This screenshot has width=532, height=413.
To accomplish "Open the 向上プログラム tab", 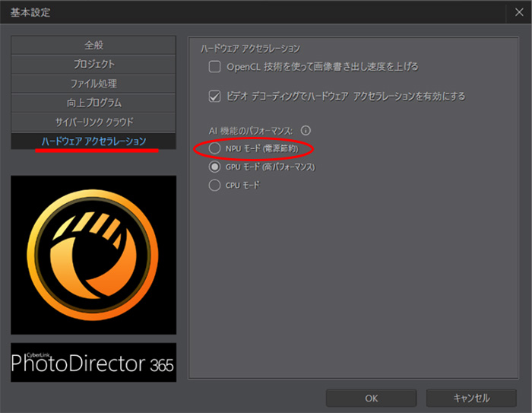I will [x=93, y=103].
